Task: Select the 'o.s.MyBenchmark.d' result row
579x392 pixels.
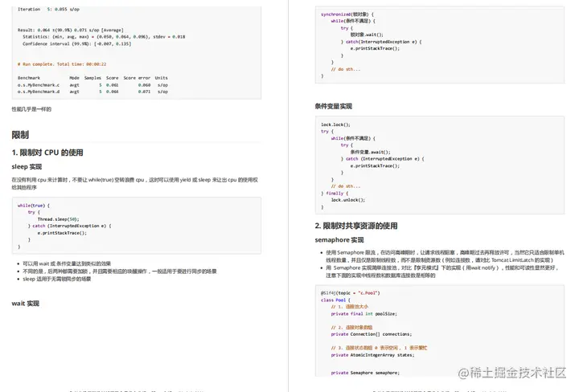Action: (x=92, y=92)
